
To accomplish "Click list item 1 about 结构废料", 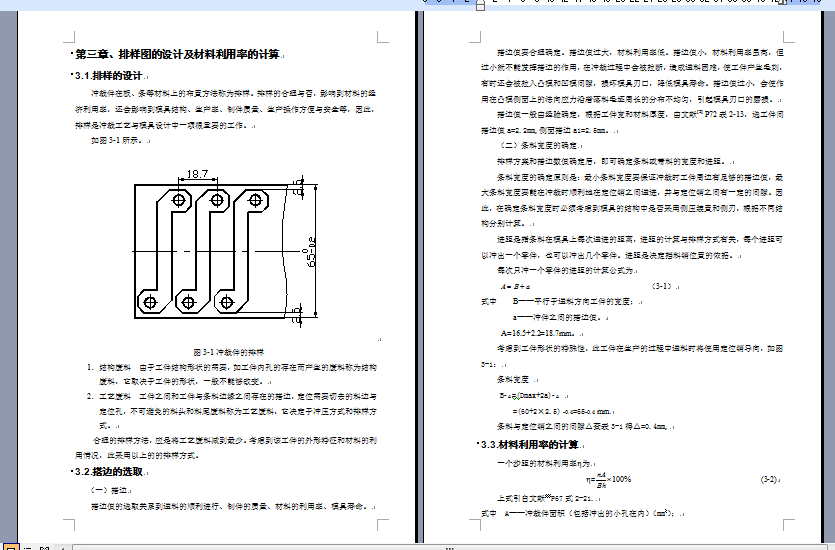I will pos(232,374).
